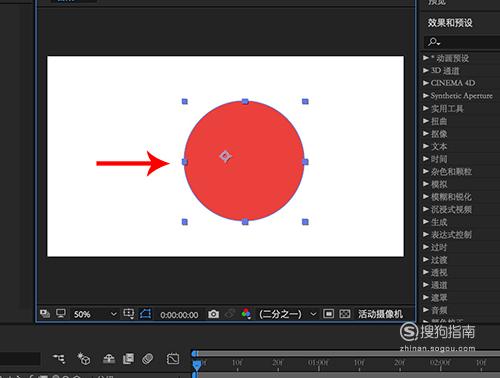Click the time navigator bar start handle
Viewport: 500px width, 378px height.
click(195, 354)
